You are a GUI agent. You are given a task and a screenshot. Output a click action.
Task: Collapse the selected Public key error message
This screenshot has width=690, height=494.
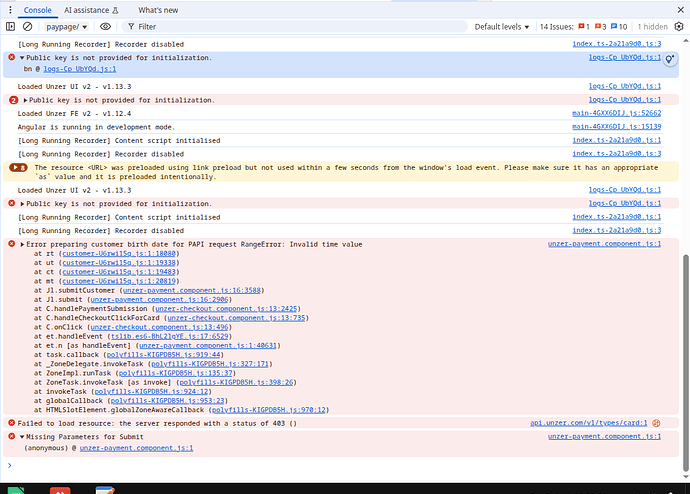[22, 58]
